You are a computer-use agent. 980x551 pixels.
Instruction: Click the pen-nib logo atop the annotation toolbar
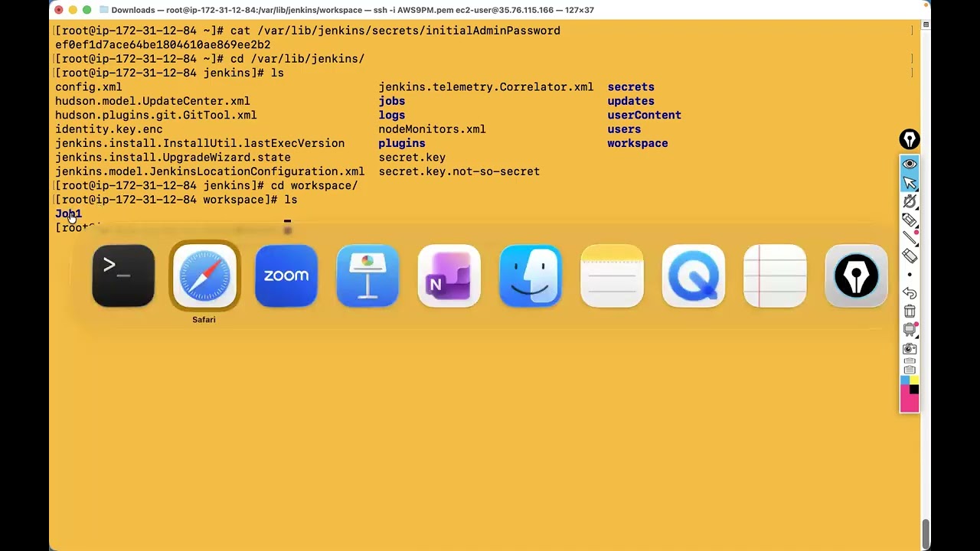pos(910,140)
